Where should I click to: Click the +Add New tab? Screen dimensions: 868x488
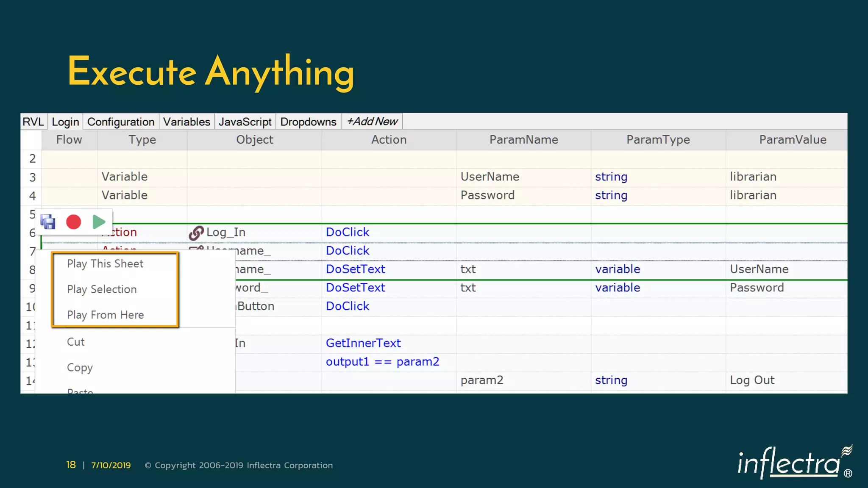(372, 122)
